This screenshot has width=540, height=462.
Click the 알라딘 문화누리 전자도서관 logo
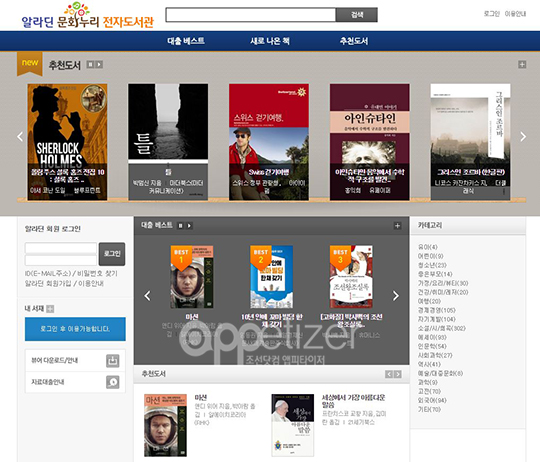point(88,16)
